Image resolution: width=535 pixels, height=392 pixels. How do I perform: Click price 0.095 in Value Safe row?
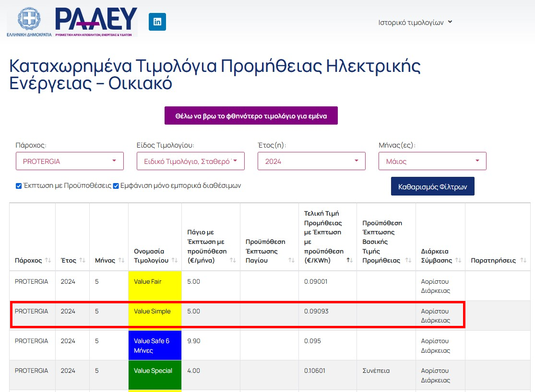[312, 341]
